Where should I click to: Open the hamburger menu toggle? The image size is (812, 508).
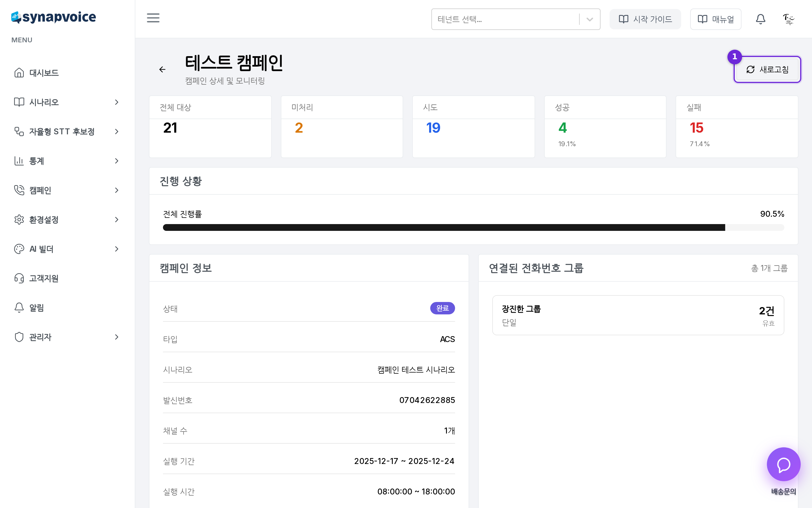click(x=153, y=18)
